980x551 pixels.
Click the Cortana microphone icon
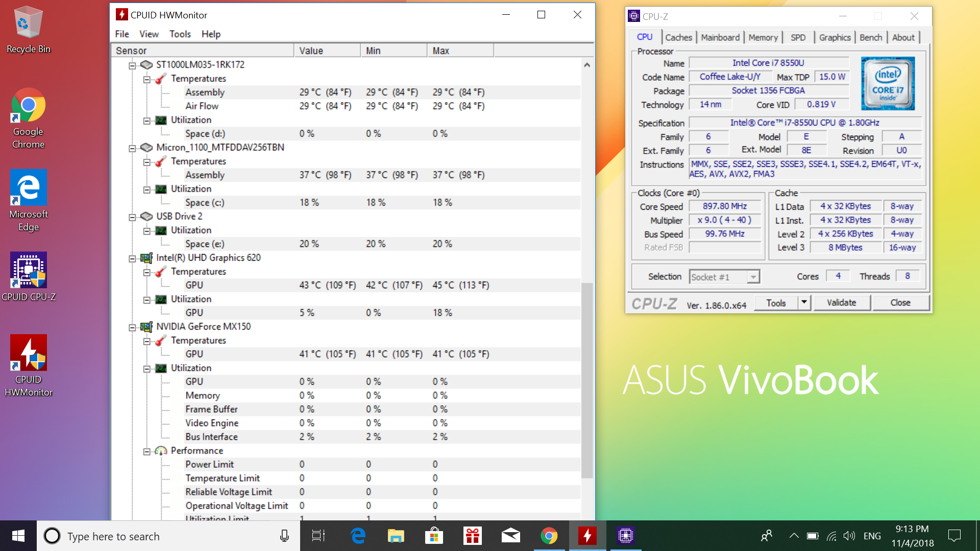[284, 536]
